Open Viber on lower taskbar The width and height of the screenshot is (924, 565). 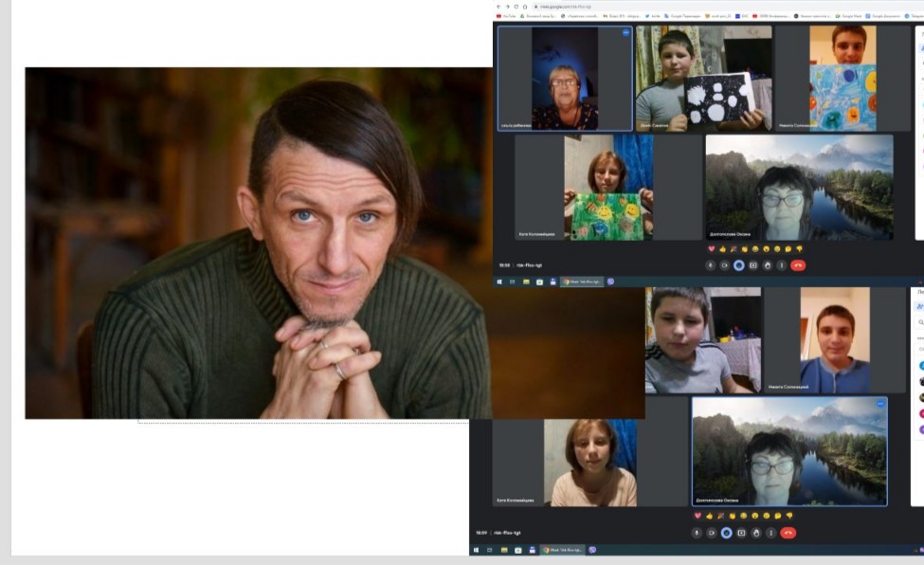(x=592, y=550)
